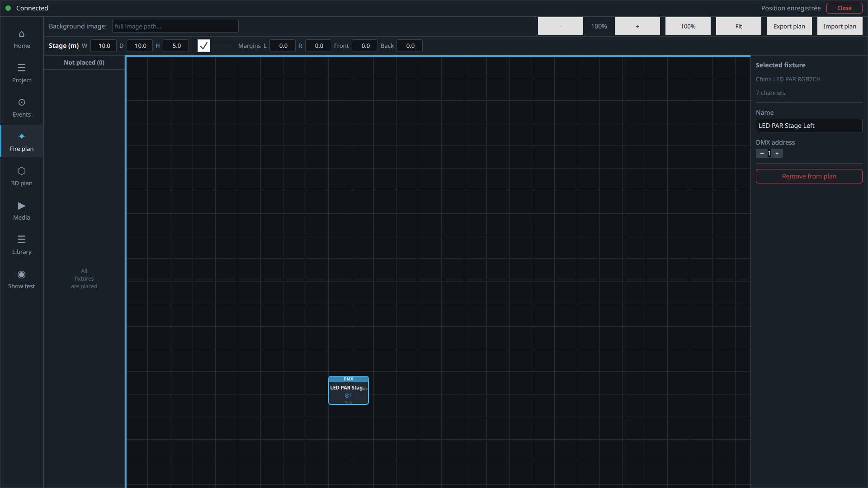The width and height of the screenshot is (868, 488).
Task: Open the 3D plan sidebar icon
Action: (x=22, y=177)
